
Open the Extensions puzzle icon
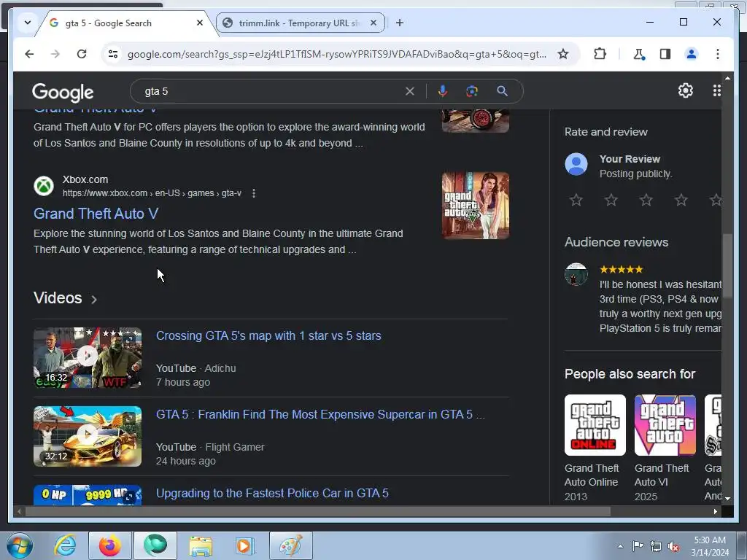600,54
